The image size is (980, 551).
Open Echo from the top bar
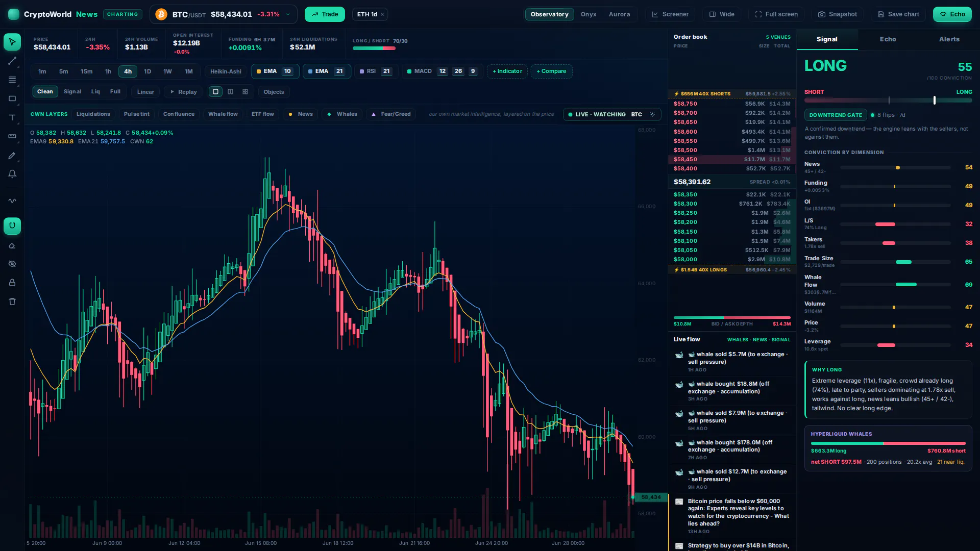[x=952, y=14]
